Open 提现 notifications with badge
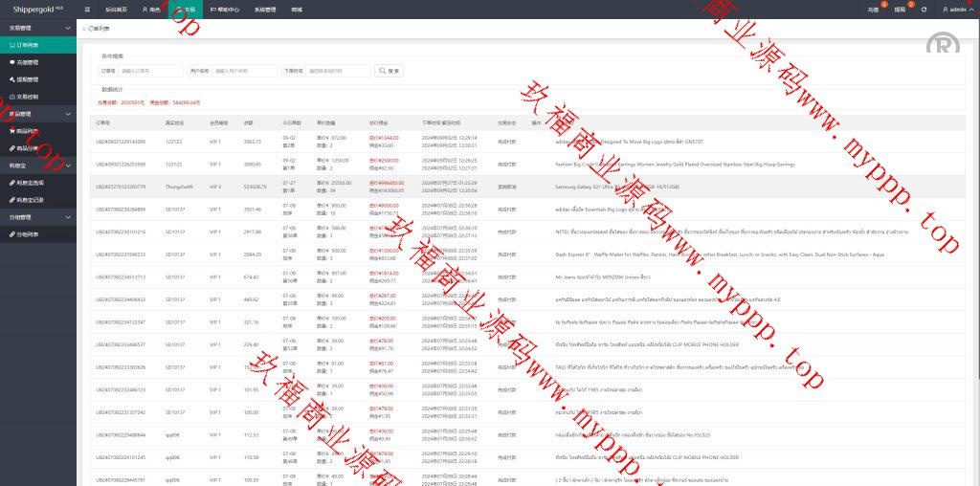980x486 pixels. pyautogui.click(x=899, y=9)
